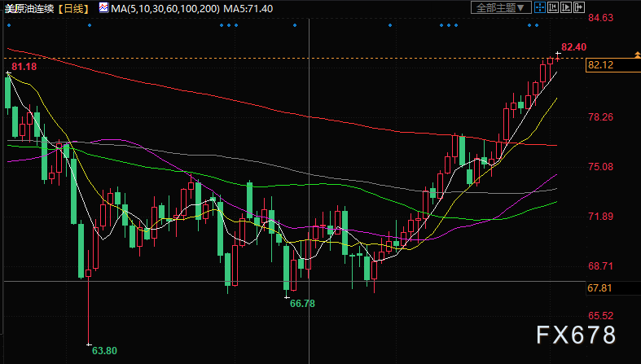Click the jump-to-start chart axis icon
This screenshot has width=641, height=364.
click(x=553, y=7)
